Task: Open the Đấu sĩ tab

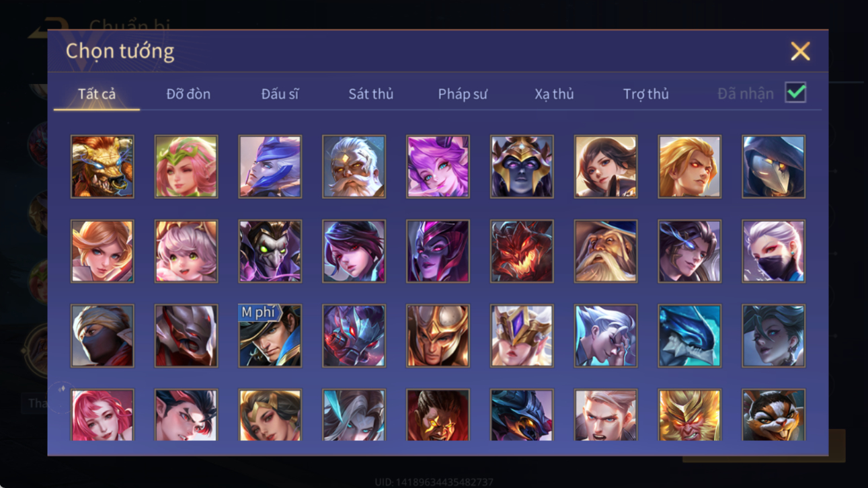Action: [x=280, y=94]
